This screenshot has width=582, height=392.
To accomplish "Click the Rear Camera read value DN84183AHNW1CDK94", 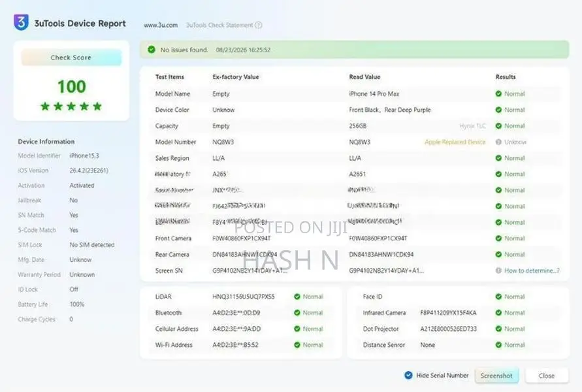I will click(x=381, y=254).
